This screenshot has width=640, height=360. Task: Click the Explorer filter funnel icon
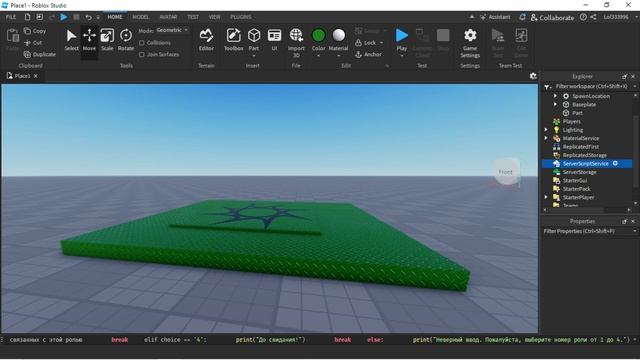pyautogui.click(x=547, y=87)
